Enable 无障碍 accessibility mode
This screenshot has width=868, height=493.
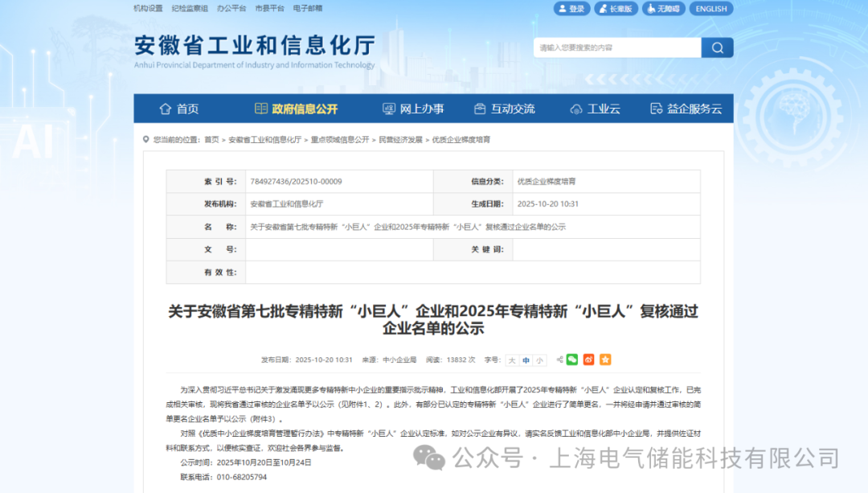[x=663, y=9]
